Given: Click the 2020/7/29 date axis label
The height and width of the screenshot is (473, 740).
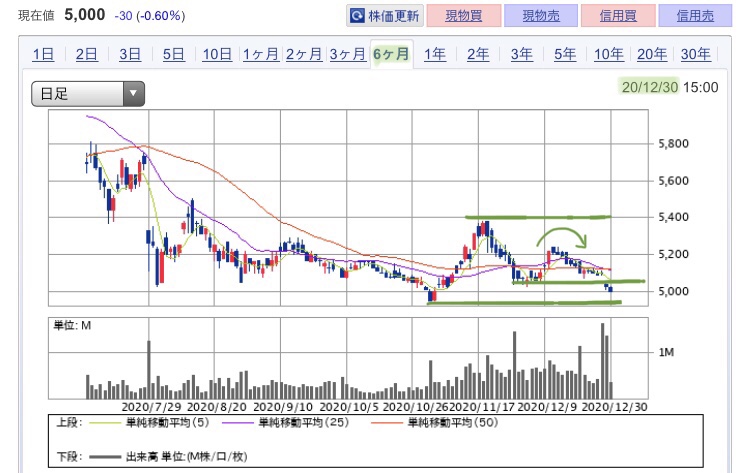Looking at the screenshot, I should click(151, 407).
